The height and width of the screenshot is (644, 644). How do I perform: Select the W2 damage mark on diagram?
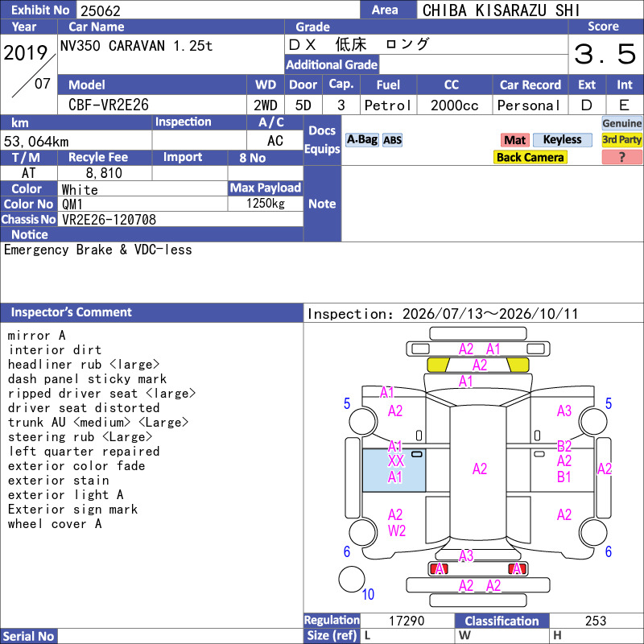pos(397,530)
